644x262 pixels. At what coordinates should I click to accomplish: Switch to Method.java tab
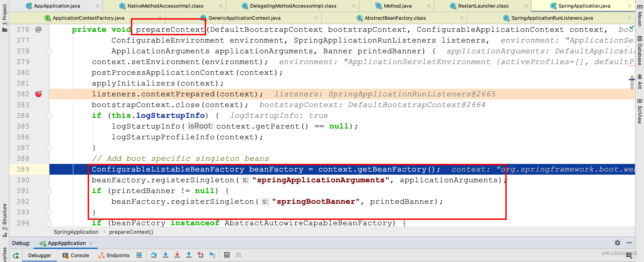point(397,6)
